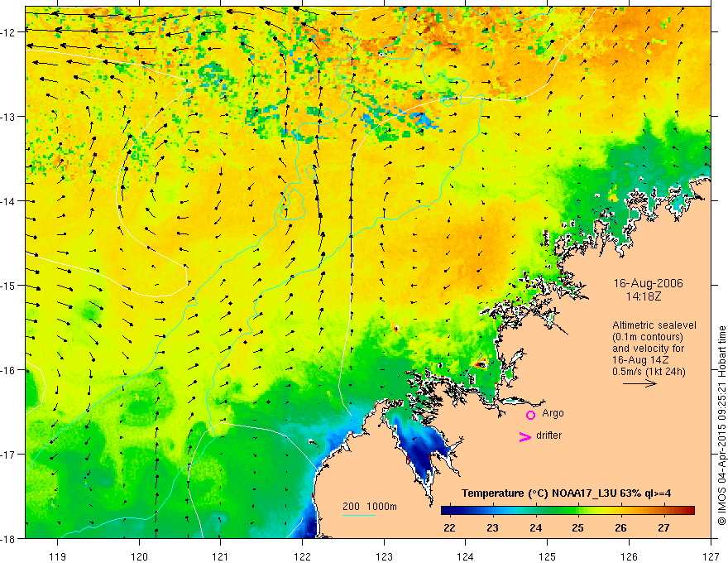The image size is (728, 563).
Task: Click the longitude axis label 127
Action: (711, 556)
